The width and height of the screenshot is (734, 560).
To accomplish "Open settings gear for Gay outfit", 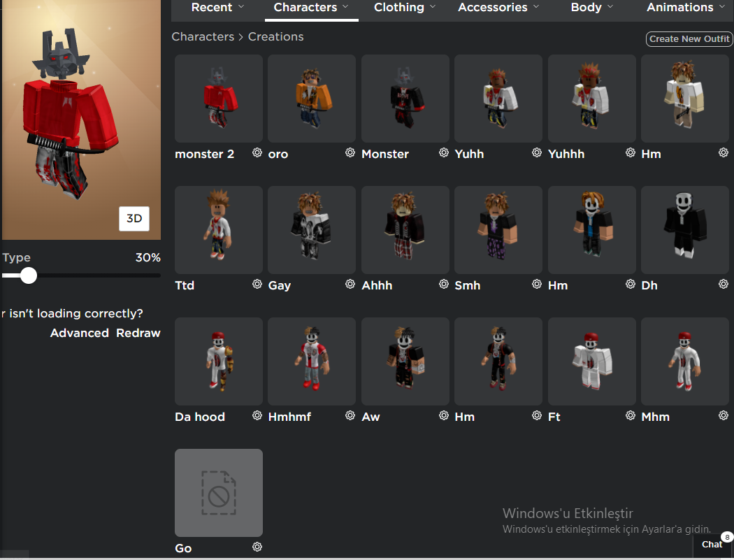I will click(x=350, y=285).
